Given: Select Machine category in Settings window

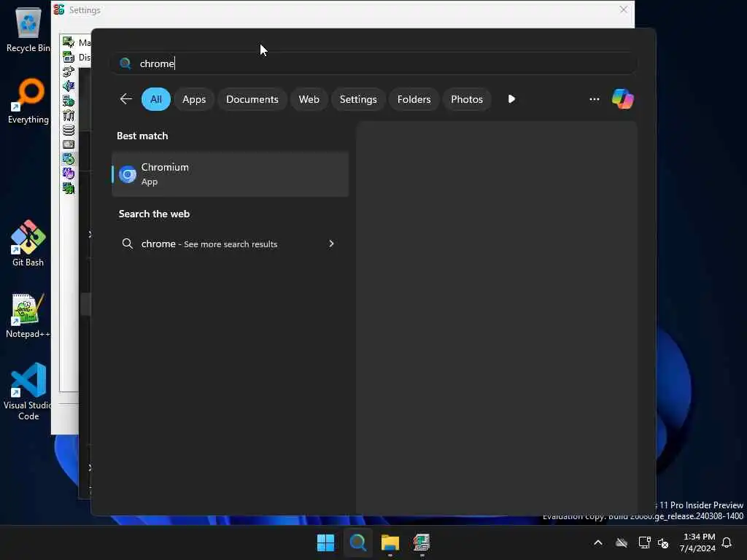Looking at the screenshot, I should pyautogui.click(x=76, y=42).
